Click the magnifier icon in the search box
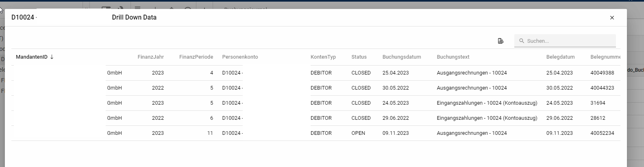Viewport: 644px width, 167px height. (522, 41)
